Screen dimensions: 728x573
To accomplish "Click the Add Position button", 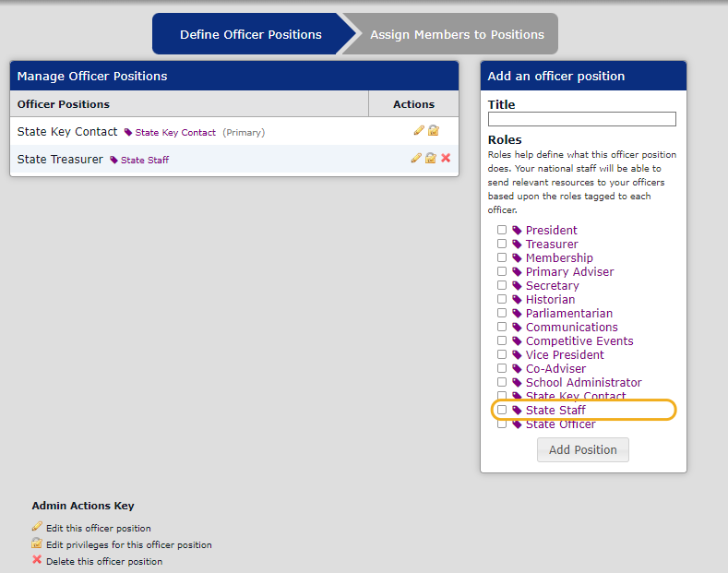I will [x=583, y=449].
